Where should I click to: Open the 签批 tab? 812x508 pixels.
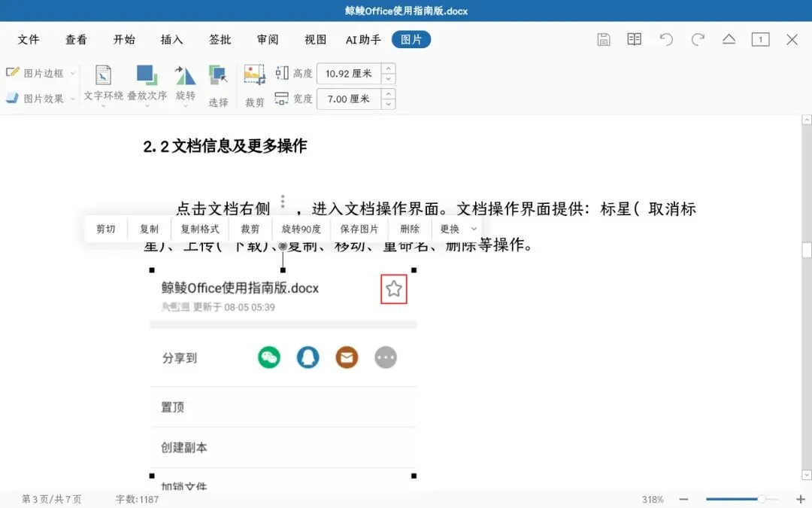[220, 39]
